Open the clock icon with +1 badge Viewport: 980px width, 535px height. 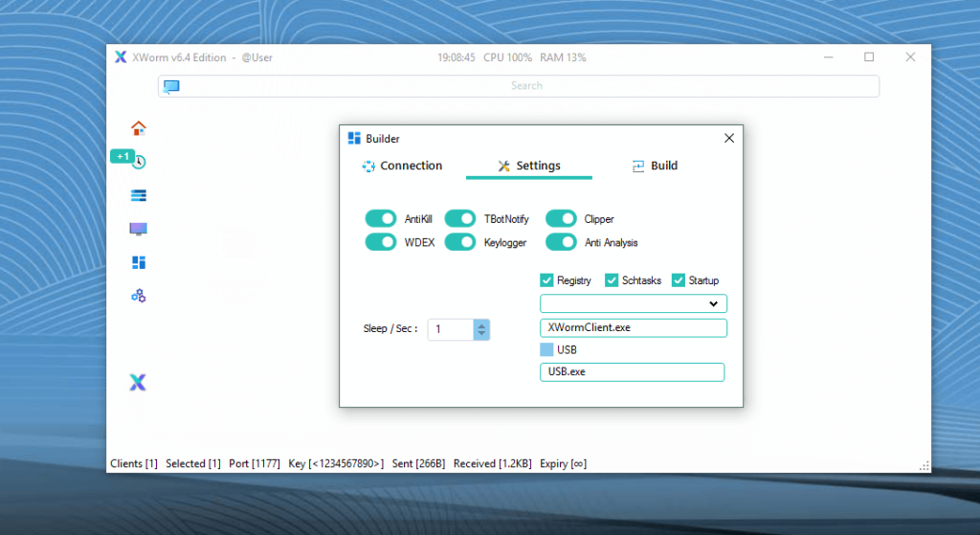[139, 162]
